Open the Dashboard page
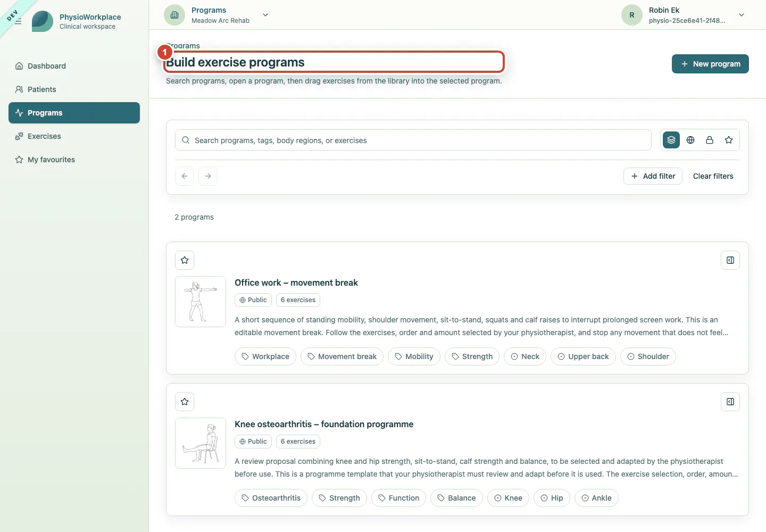This screenshot has height=532, width=766. [x=74, y=66]
